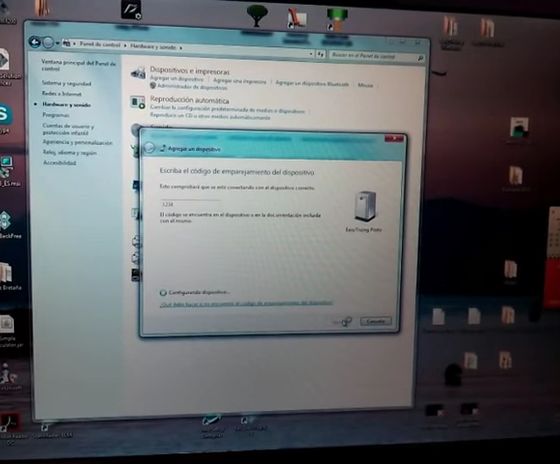Close the Agregar un dispositivo dialog
This screenshot has width=560, height=464.
(x=394, y=139)
